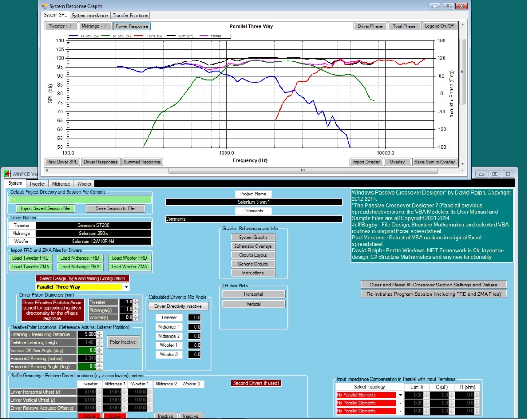Click the Comments input field
This screenshot has width=527, height=420.
point(254,219)
